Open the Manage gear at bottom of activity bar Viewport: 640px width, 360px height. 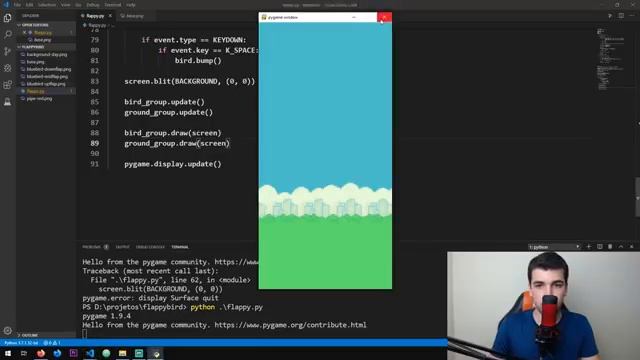click(x=7, y=330)
